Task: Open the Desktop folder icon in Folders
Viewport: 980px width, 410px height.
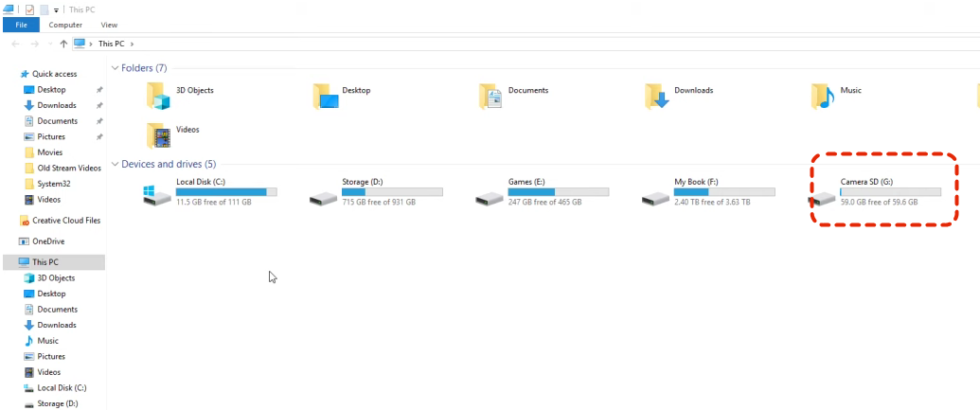Action: (x=325, y=96)
